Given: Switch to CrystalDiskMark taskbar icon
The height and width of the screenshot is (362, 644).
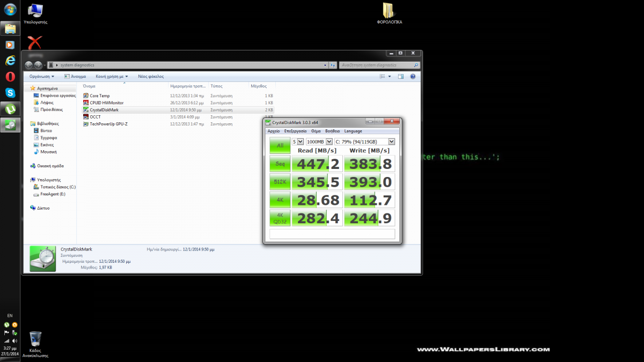Looking at the screenshot, I should pos(10,125).
